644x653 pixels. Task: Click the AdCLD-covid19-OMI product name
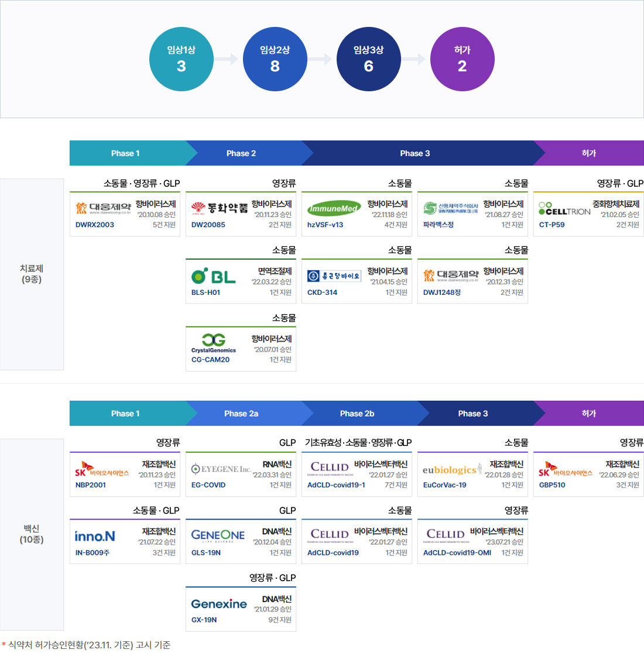457,552
